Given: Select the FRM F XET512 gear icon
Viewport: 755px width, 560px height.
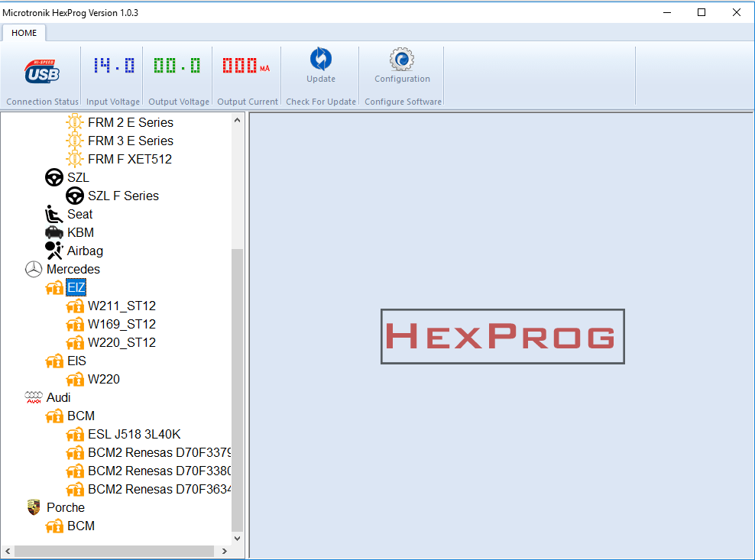Looking at the screenshot, I should pos(74,159).
